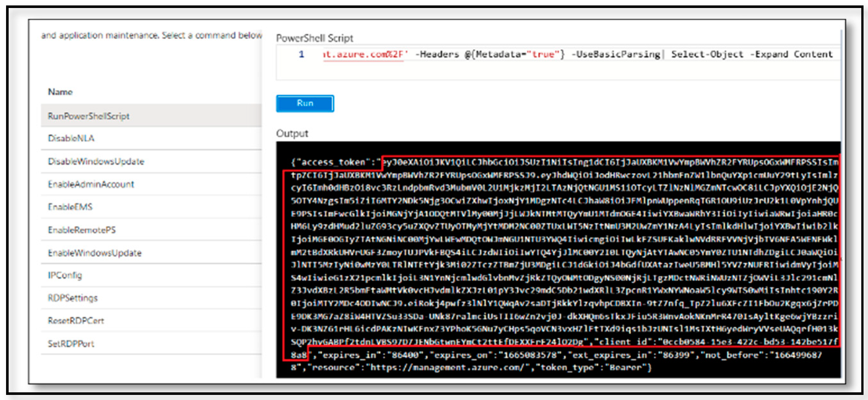
Task: Click the blue Run button
Action: pos(305,103)
